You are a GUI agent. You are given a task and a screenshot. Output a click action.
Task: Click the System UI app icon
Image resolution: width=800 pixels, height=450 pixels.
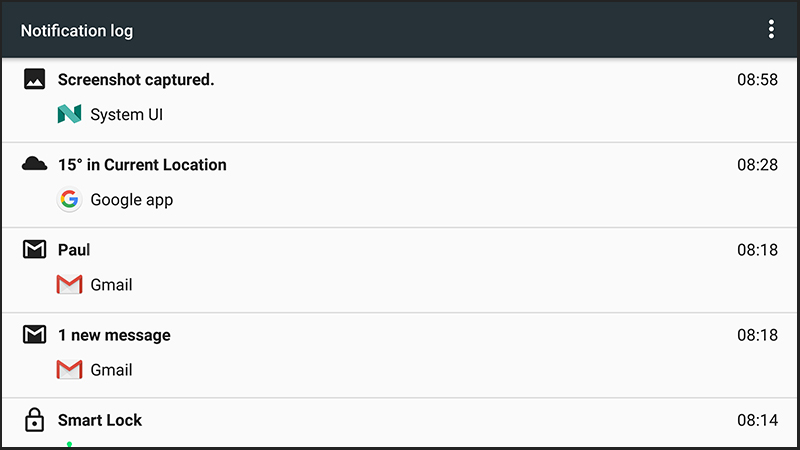click(69, 114)
